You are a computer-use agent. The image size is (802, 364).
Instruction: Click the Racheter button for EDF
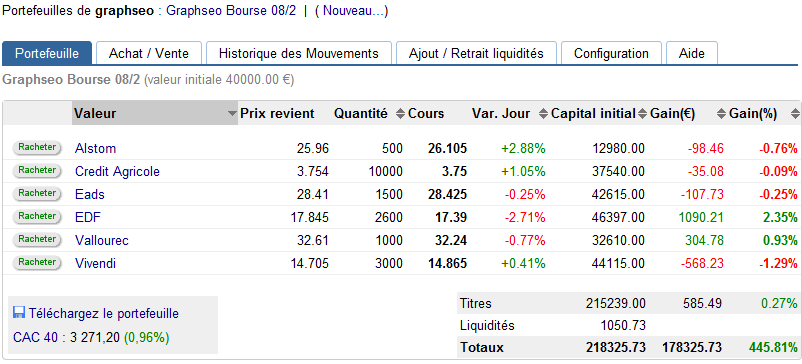click(x=37, y=217)
